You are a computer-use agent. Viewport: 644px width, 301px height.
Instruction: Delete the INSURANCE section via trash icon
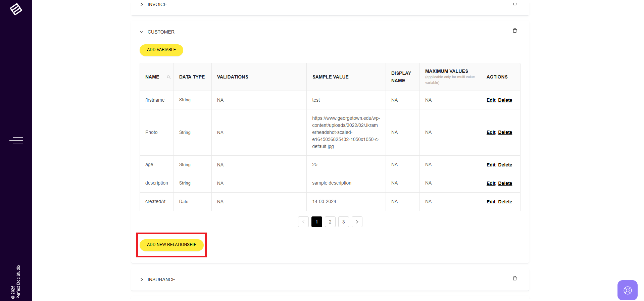[514, 278]
